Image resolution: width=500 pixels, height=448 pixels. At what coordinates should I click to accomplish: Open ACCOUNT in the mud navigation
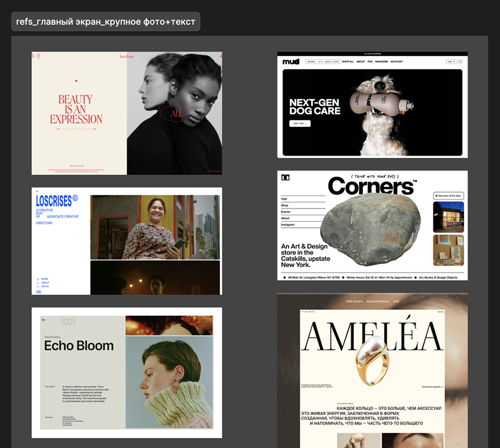(x=396, y=61)
